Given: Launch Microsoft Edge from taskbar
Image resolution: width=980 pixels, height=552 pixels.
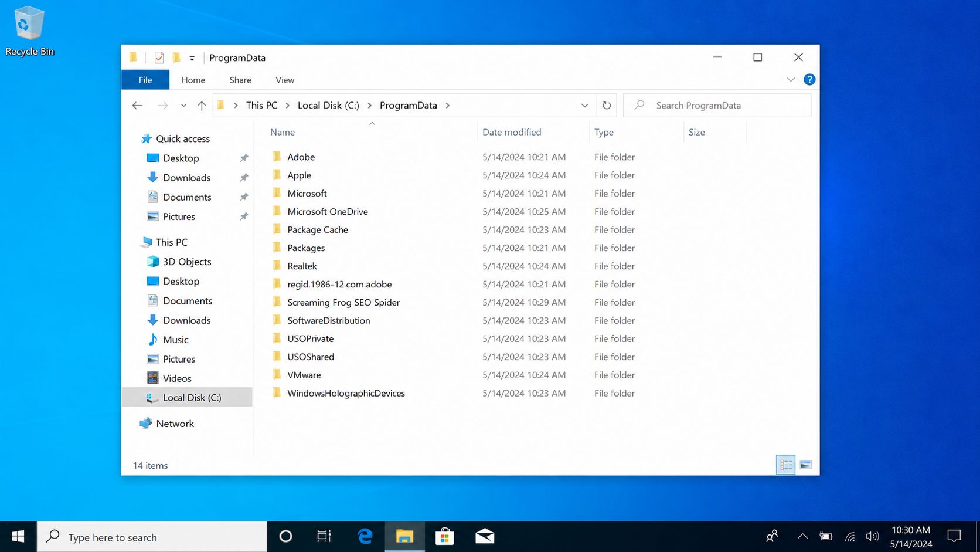Looking at the screenshot, I should tap(365, 537).
